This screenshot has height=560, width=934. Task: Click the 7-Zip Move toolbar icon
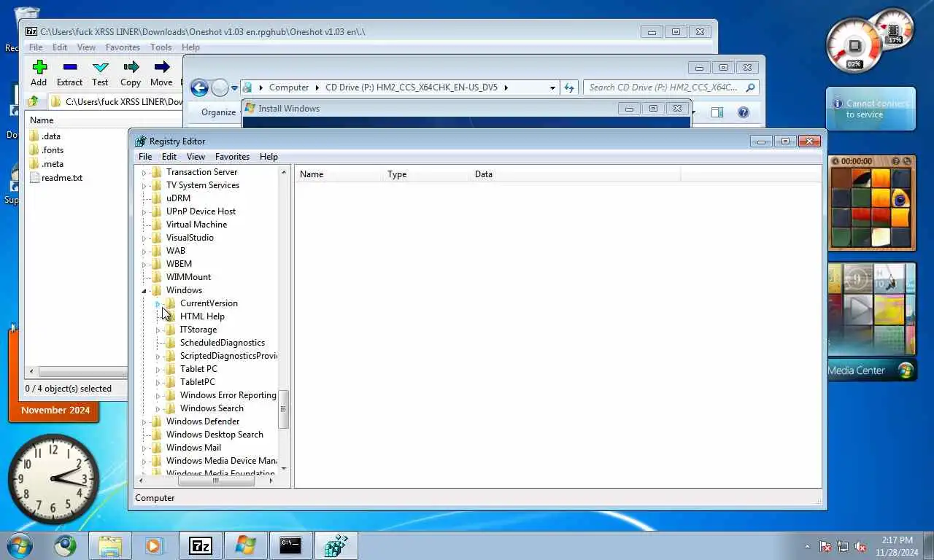click(x=161, y=68)
